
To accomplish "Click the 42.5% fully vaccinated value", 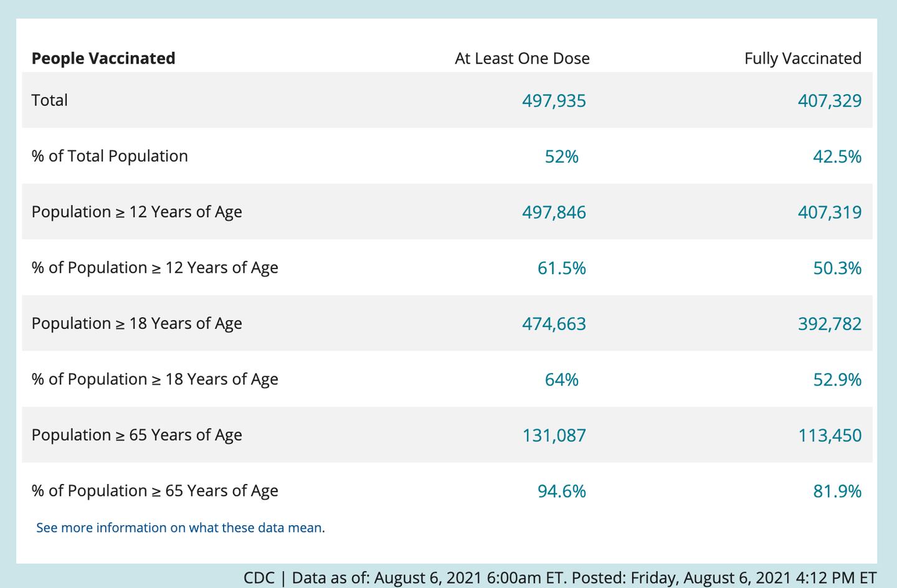I will click(x=837, y=156).
